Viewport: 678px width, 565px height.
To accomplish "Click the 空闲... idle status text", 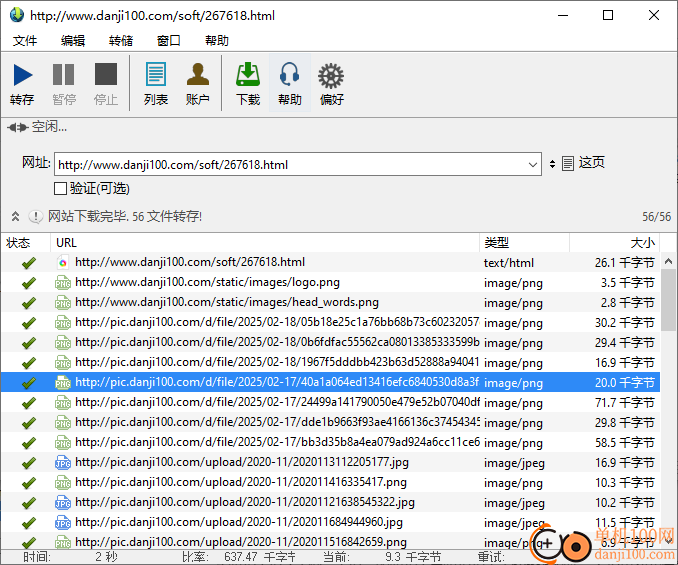I will click(x=49, y=127).
